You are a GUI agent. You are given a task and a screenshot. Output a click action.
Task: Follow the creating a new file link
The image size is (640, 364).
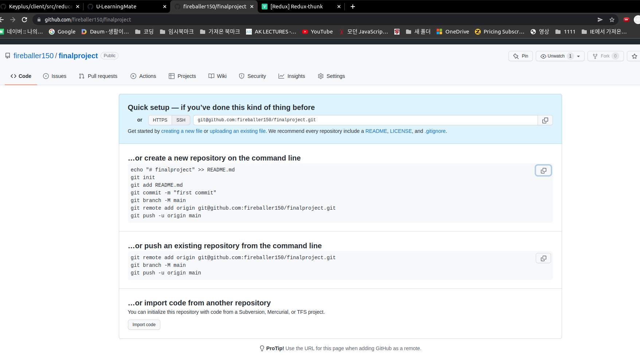[182, 131]
